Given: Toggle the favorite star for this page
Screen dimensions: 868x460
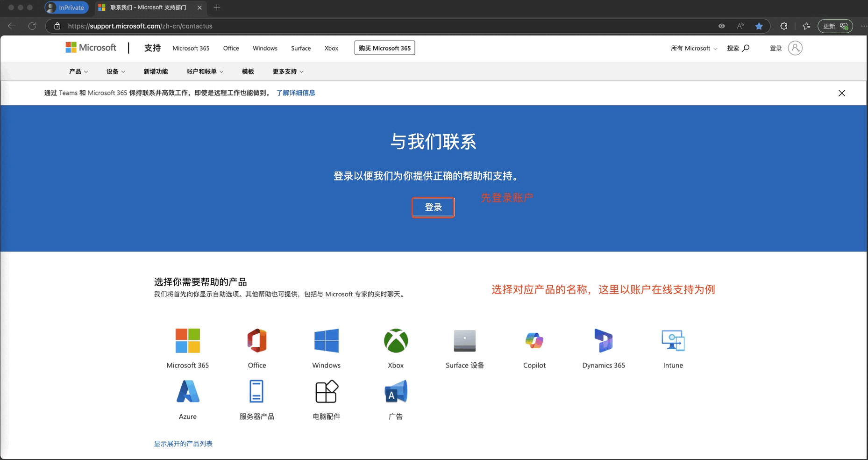Looking at the screenshot, I should 759,26.
